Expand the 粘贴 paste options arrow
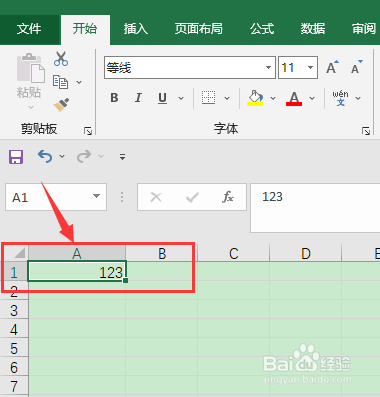Viewport: 380px width, 397px height. (31, 107)
